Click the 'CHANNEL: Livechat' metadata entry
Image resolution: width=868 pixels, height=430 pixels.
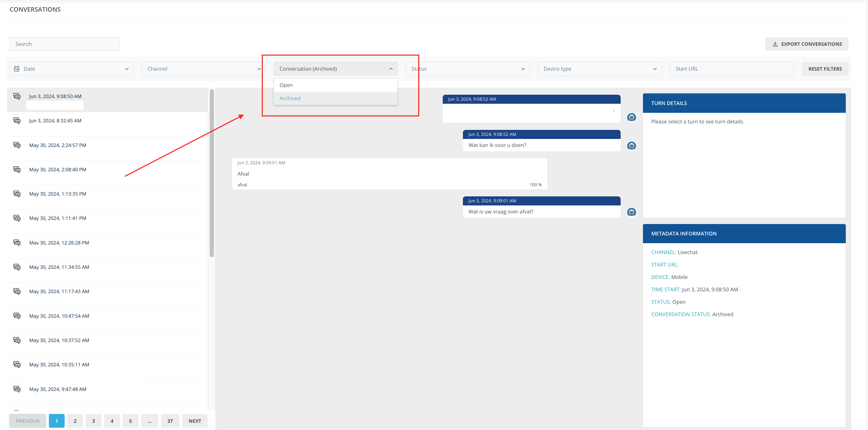click(x=674, y=253)
